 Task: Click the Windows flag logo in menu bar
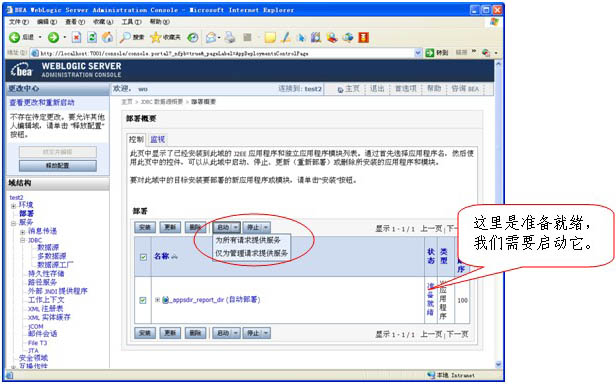(x=494, y=22)
